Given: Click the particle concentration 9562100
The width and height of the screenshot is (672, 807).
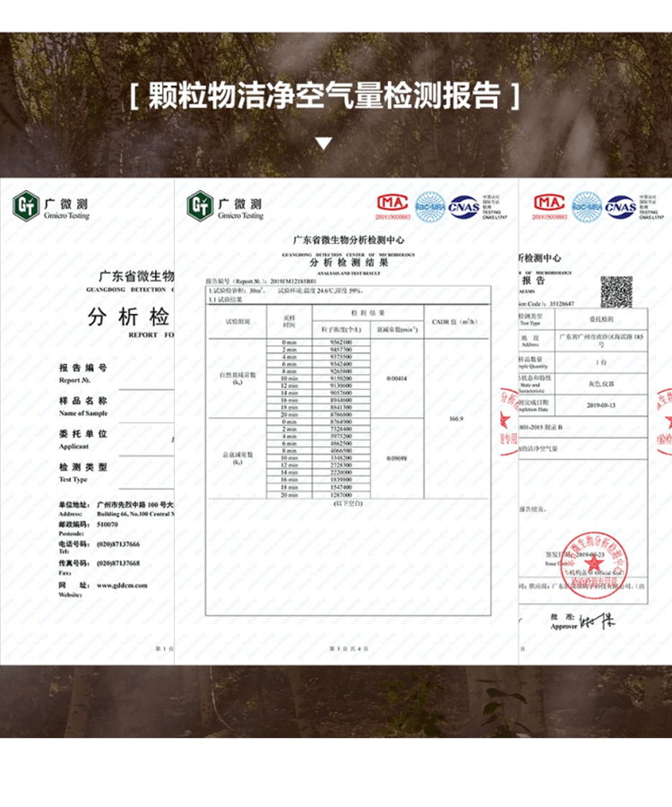Looking at the screenshot, I should 340,343.
